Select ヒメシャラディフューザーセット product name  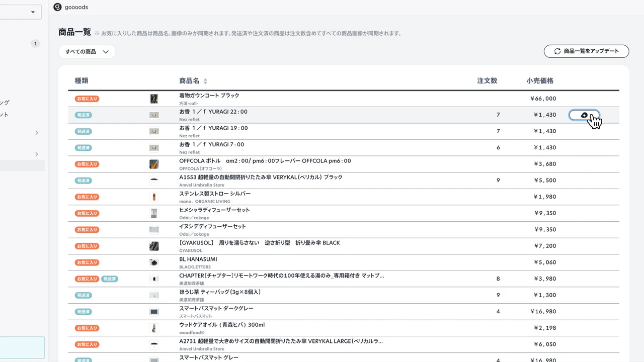point(214,210)
